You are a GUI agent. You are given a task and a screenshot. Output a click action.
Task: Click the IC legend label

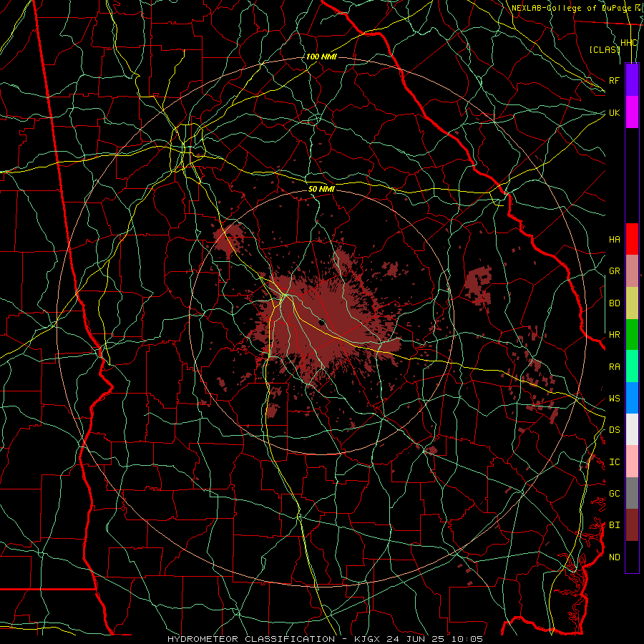click(614, 462)
